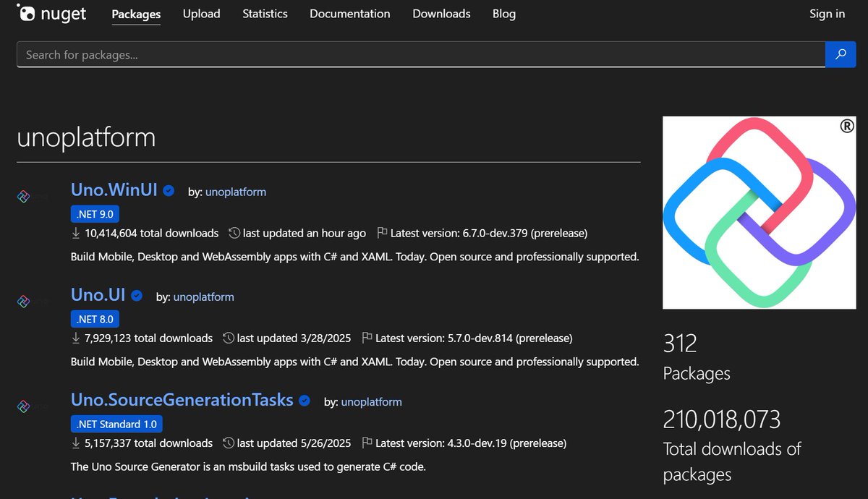Click the '210,018,073' total downloads figure
868x499 pixels.
click(x=722, y=419)
